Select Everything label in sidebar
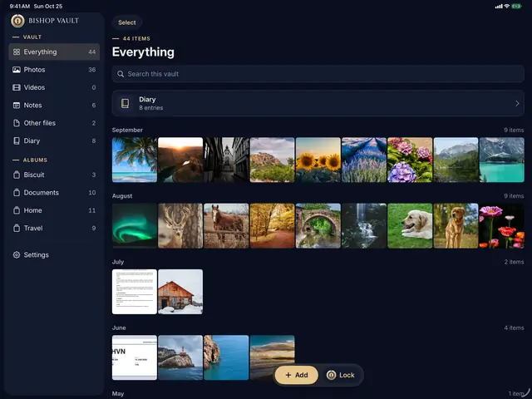This screenshot has width=532, height=399. click(40, 52)
